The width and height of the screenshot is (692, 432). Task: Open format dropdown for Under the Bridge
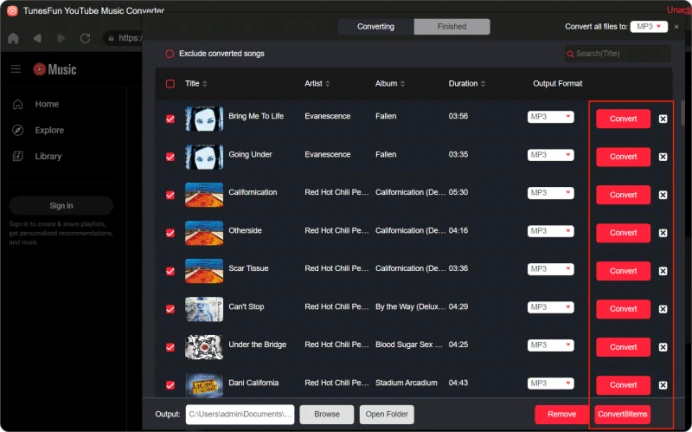coord(550,345)
